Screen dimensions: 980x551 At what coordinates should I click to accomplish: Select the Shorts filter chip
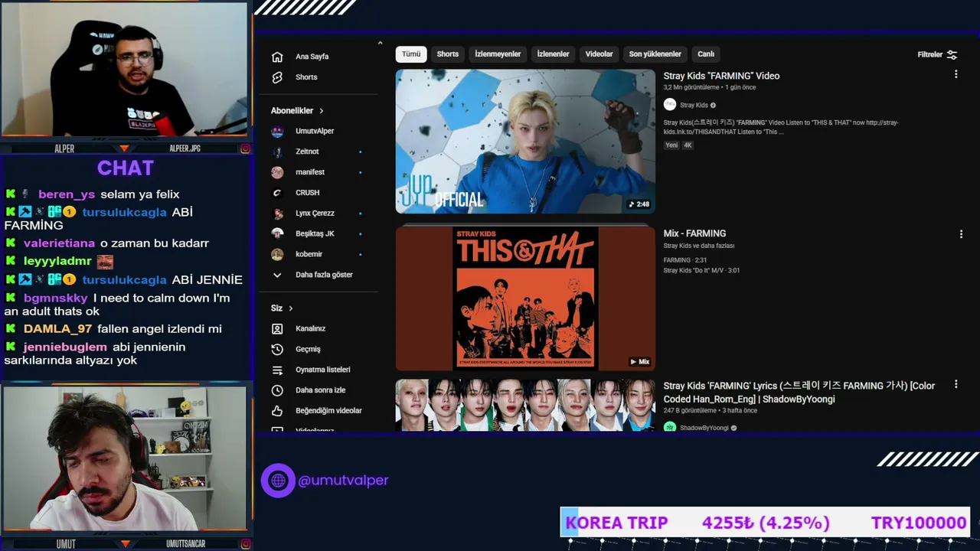(448, 54)
